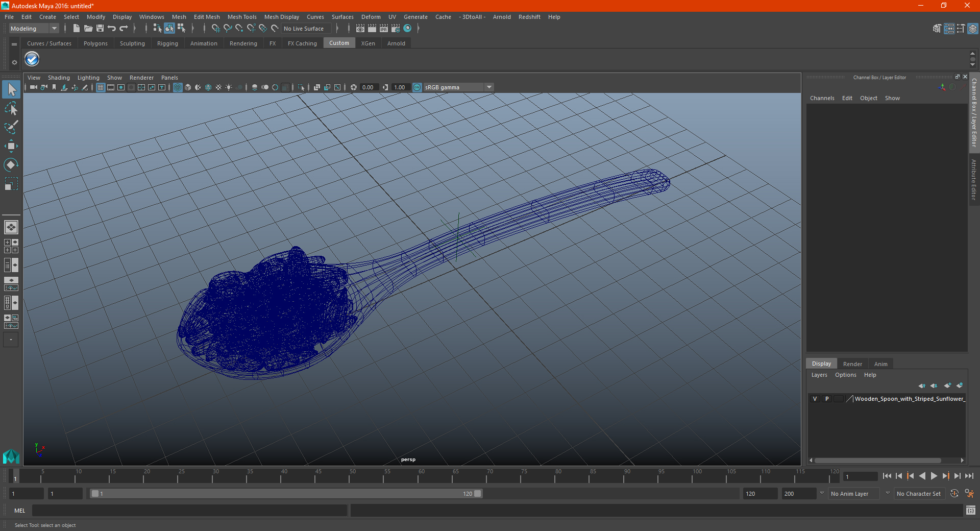The image size is (980, 531).
Task: Activate the Move tool
Action: click(11, 146)
